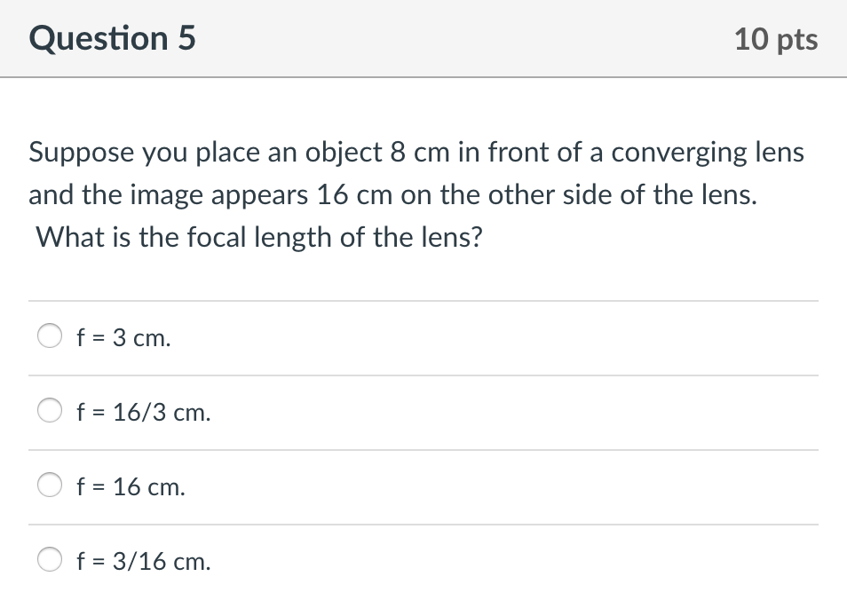Select the radio button for f = 16/3 cm
Viewport: 847px width, 616px height.
(50, 410)
